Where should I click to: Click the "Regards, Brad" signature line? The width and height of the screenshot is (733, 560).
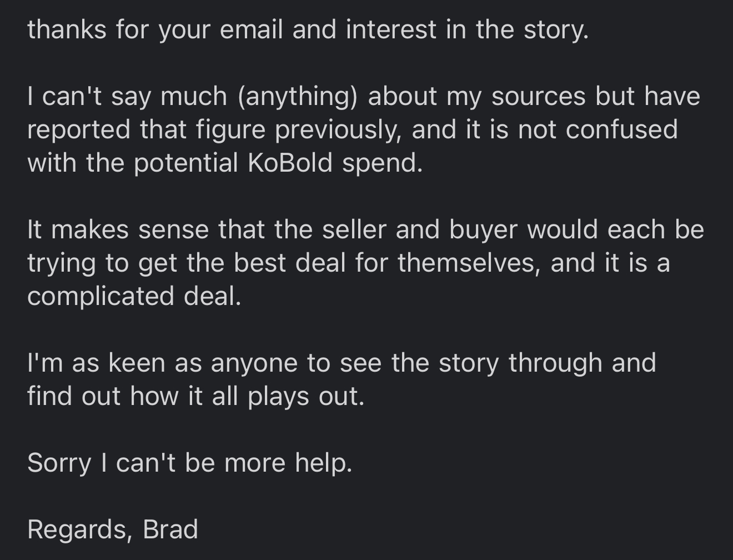[x=113, y=529]
